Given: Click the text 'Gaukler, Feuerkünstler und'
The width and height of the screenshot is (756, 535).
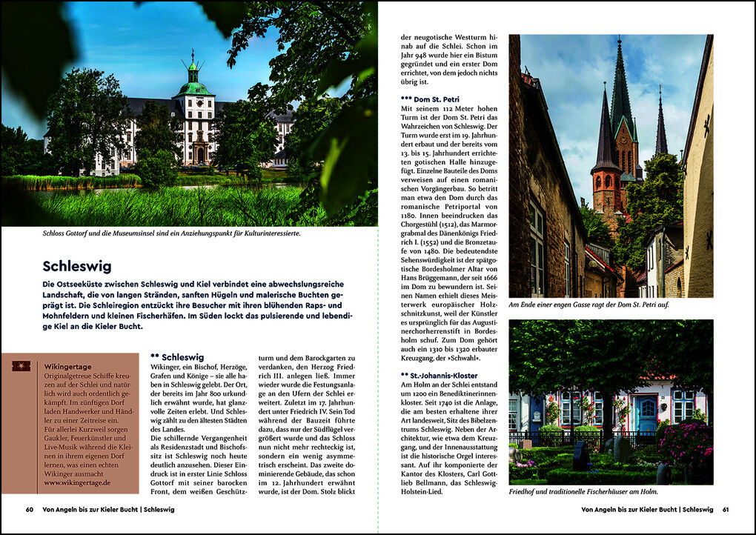Looking at the screenshot, I should (84, 438).
